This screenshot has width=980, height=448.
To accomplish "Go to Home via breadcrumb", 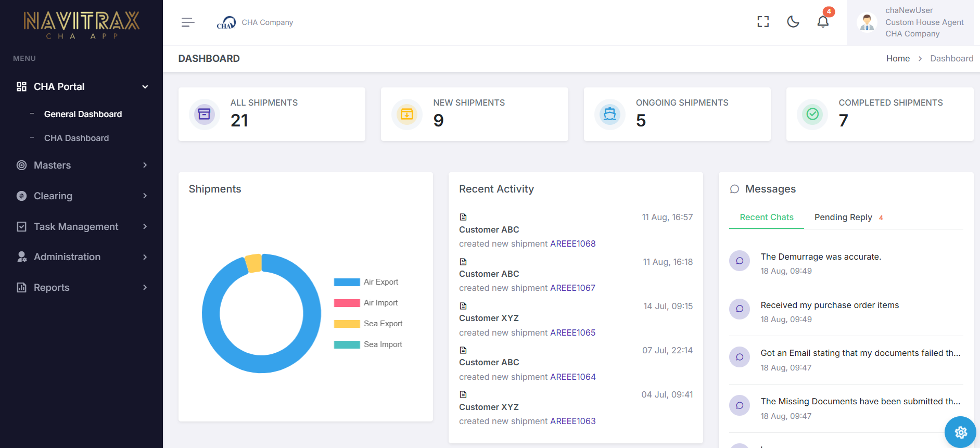I will pos(898,58).
